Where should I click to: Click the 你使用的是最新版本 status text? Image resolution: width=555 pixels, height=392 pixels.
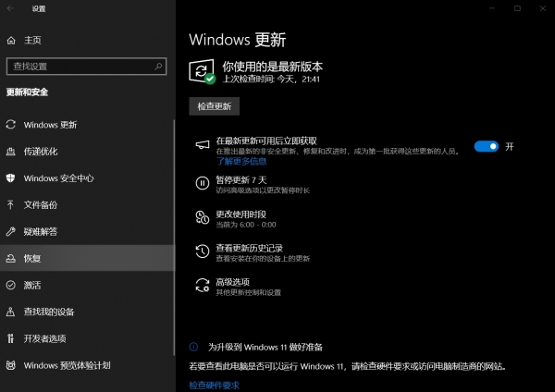coord(273,67)
